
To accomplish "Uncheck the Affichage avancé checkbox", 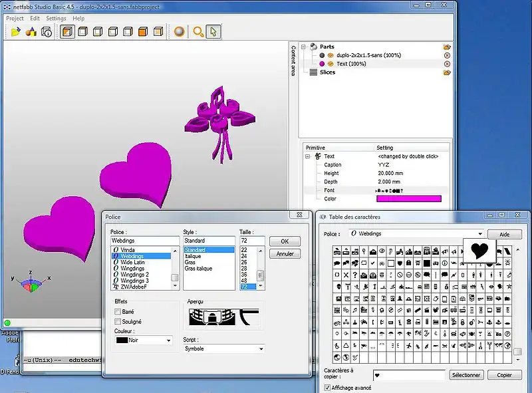I will pyautogui.click(x=327, y=387).
